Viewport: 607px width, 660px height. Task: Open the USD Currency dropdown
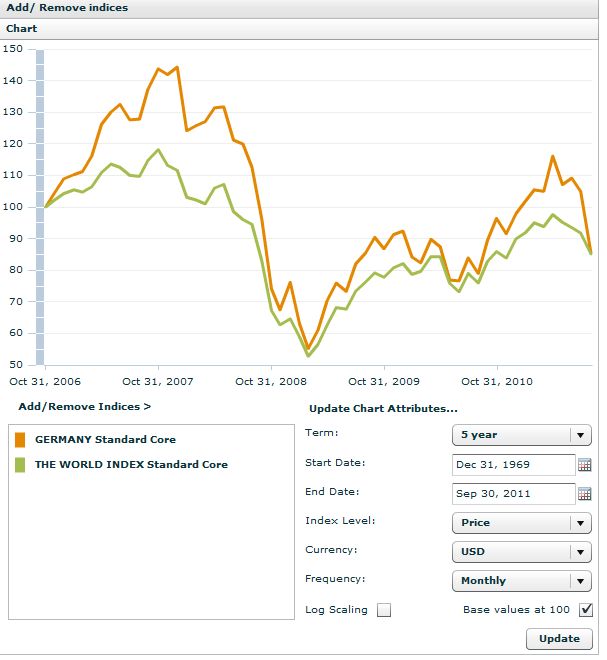pyautogui.click(x=522, y=552)
